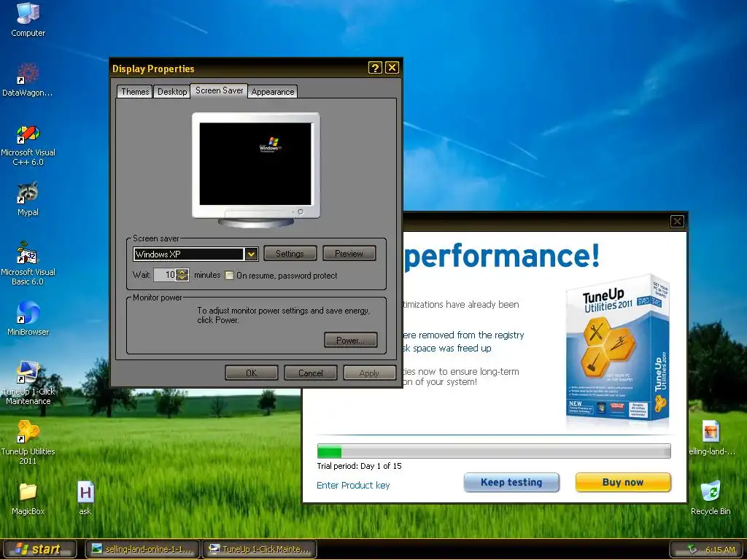This screenshot has height=560, width=747.
Task: Select the selling-land image file on desktop
Action: 711,438
